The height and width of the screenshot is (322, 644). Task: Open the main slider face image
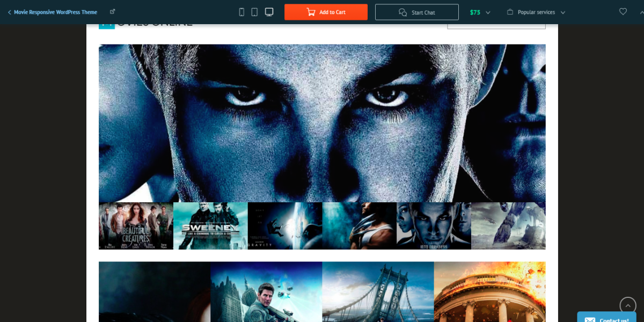point(322,123)
